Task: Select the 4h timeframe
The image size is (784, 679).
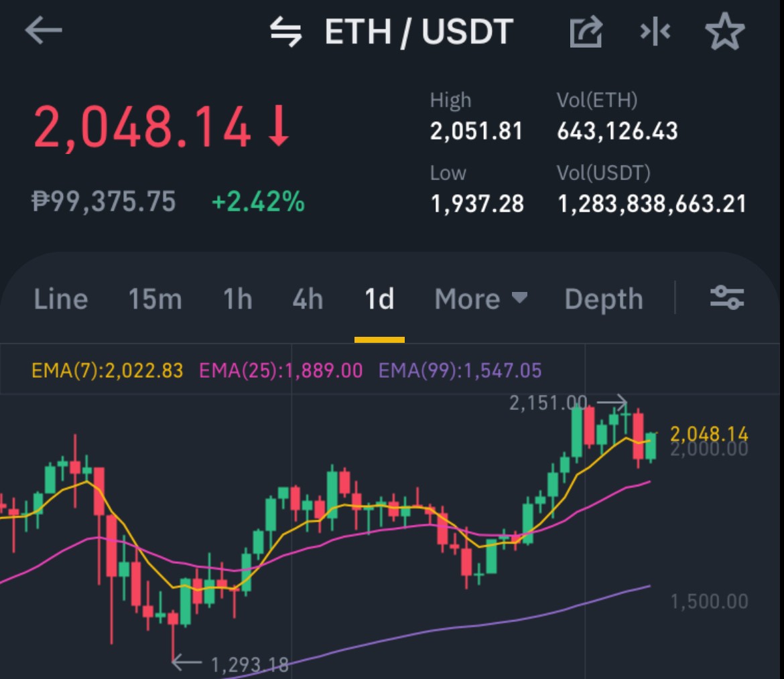Action: (308, 299)
